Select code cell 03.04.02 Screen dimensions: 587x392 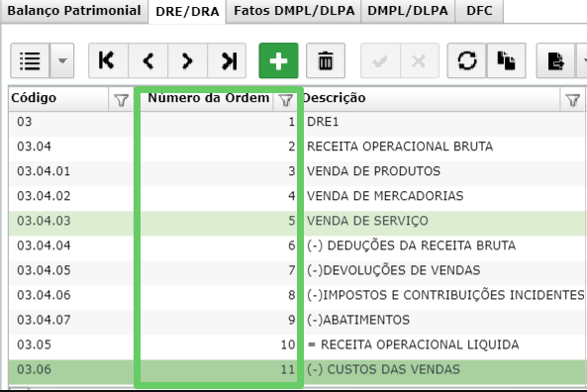coord(71,196)
